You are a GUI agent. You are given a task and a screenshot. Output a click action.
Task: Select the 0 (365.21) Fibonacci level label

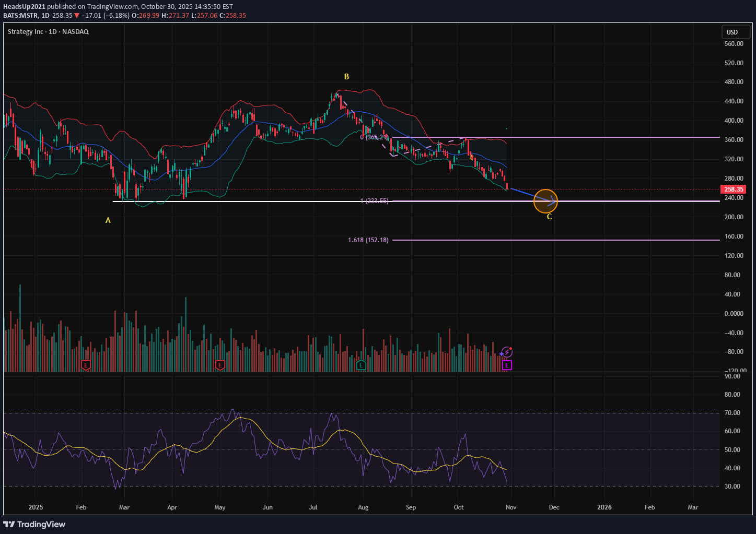pos(374,137)
